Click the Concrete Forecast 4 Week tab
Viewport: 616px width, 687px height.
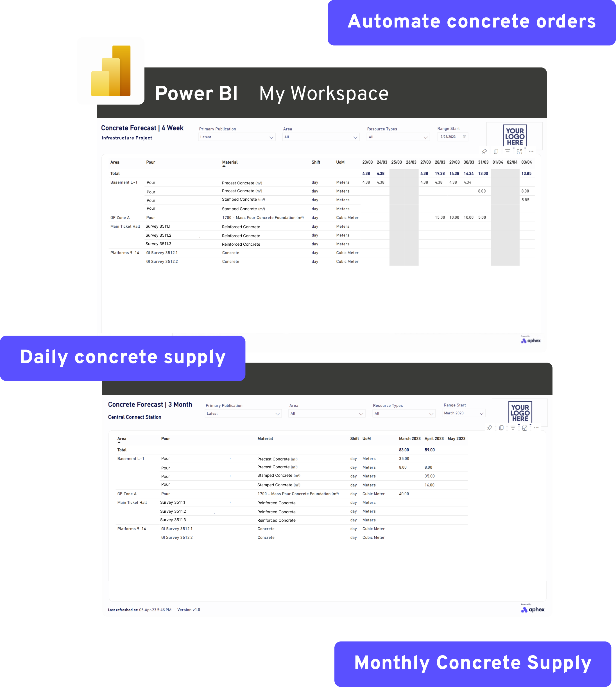point(143,127)
